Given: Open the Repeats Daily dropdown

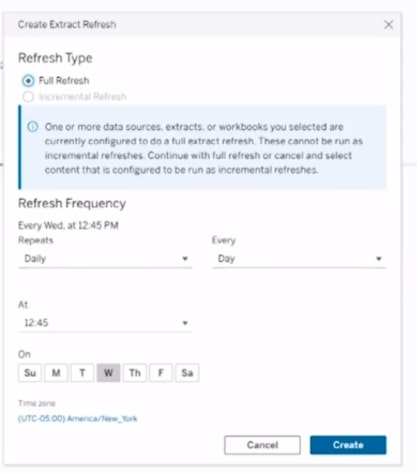Looking at the screenshot, I should (105, 259).
